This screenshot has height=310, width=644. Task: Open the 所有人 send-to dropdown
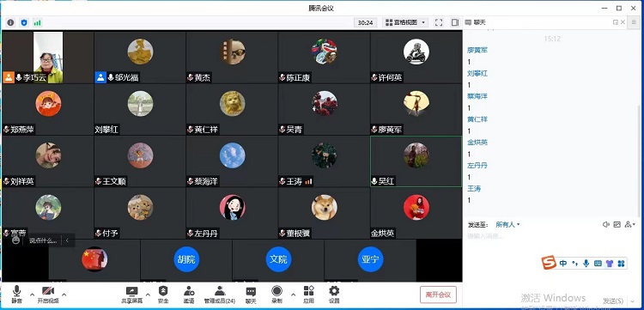(x=507, y=225)
